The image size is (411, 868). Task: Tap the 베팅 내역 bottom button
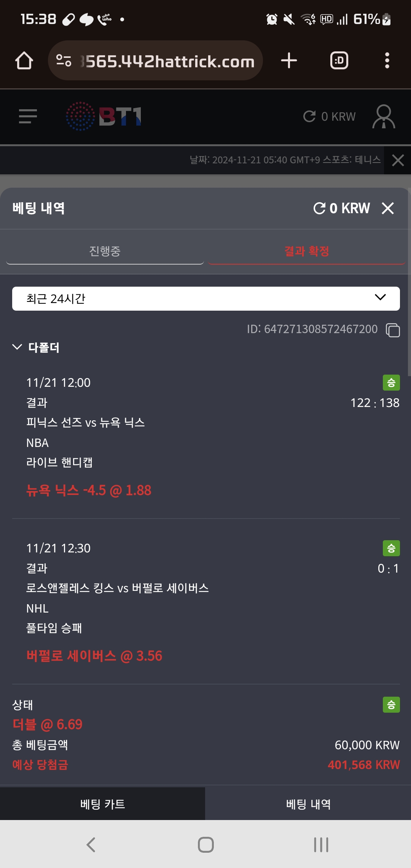tap(308, 804)
